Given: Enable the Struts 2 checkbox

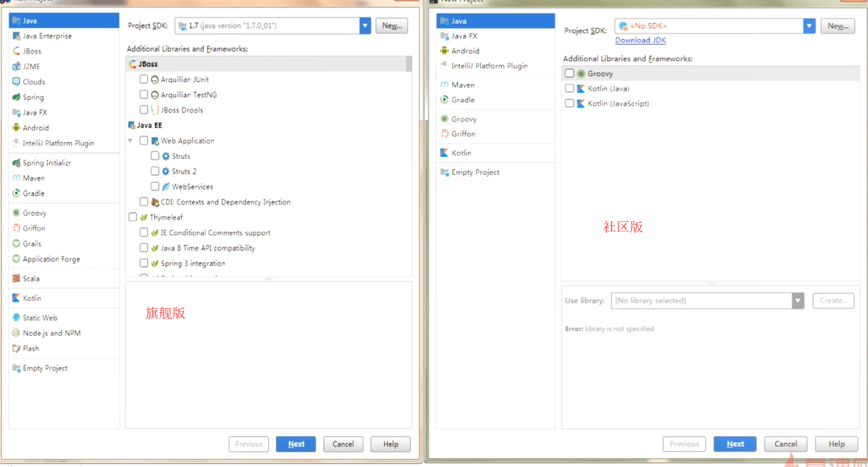Looking at the screenshot, I should pyautogui.click(x=155, y=172).
